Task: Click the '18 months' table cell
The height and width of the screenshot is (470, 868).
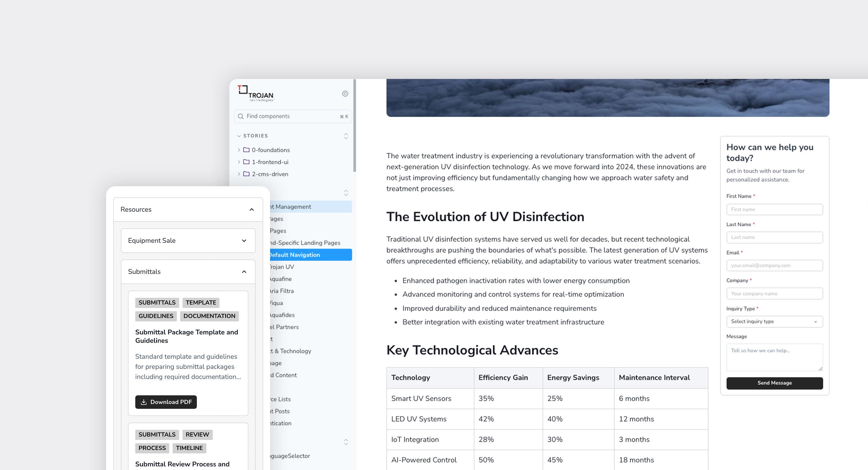Action: coord(661,460)
